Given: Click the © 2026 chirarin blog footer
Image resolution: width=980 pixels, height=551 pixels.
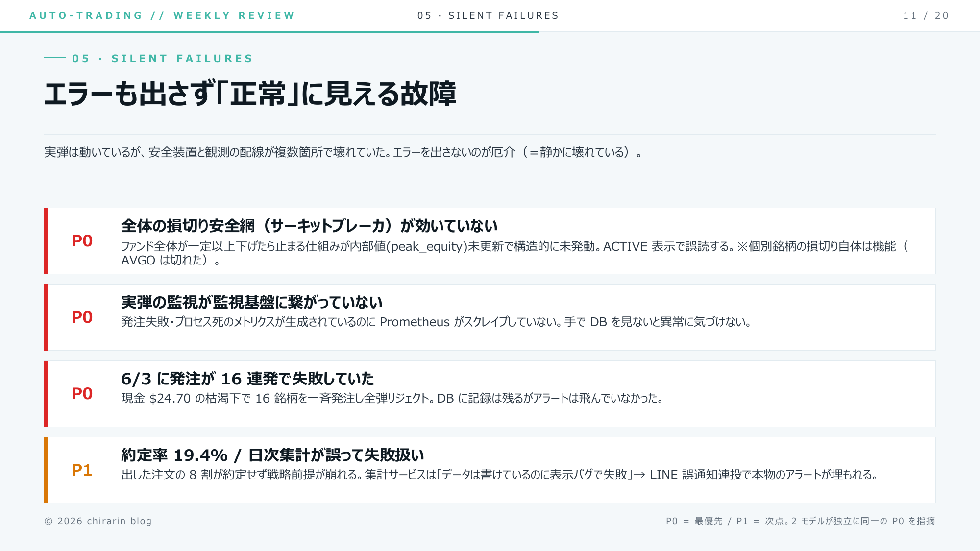Looking at the screenshot, I should tap(98, 521).
